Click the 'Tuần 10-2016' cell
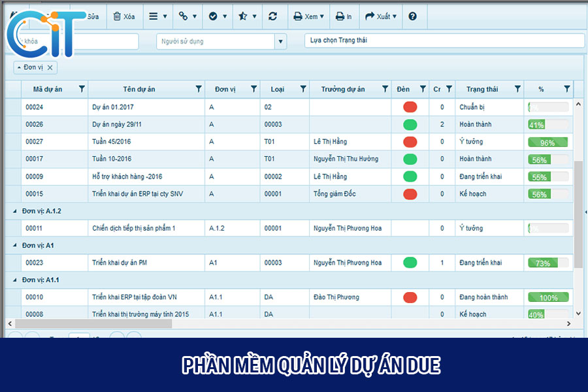 [x=112, y=159]
